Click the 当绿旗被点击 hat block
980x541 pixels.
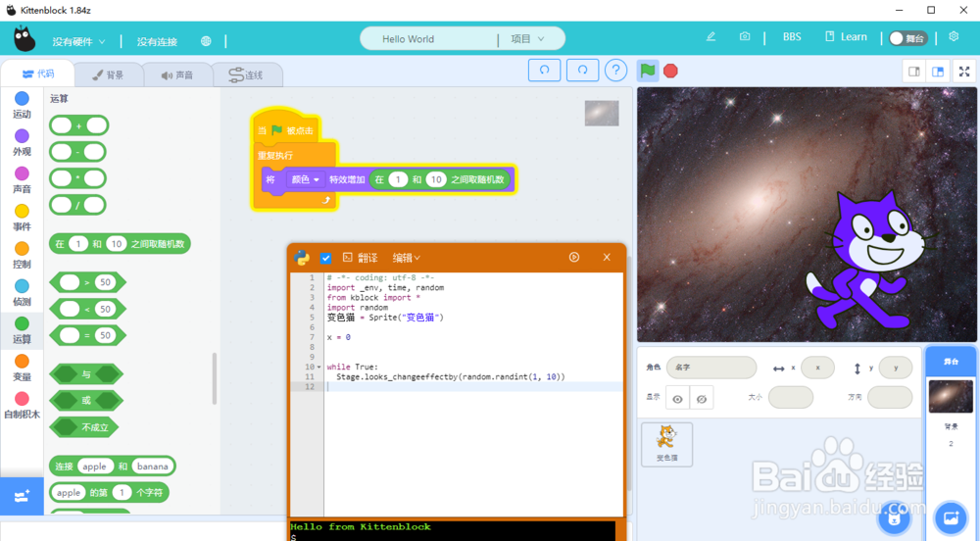pos(287,126)
